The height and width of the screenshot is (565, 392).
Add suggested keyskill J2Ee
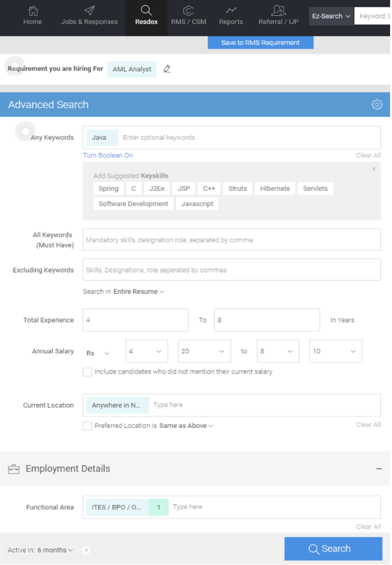[x=157, y=188]
